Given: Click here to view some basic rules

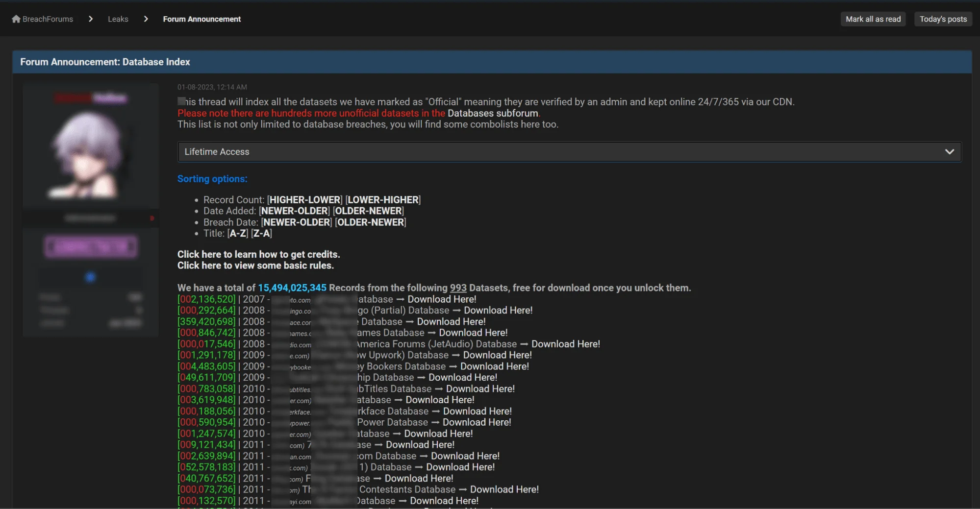Looking at the screenshot, I should click(x=255, y=266).
